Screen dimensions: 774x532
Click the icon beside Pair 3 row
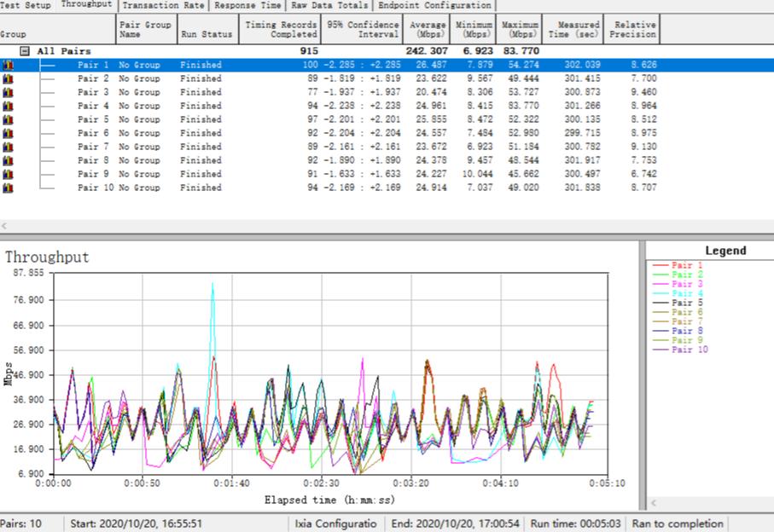[x=9, y=92]
